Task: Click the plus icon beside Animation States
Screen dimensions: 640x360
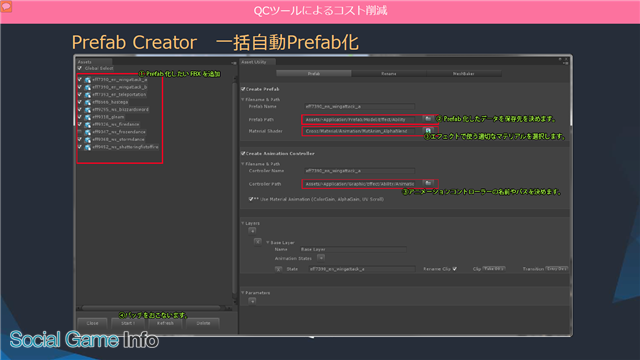Action: pos(321,258)
